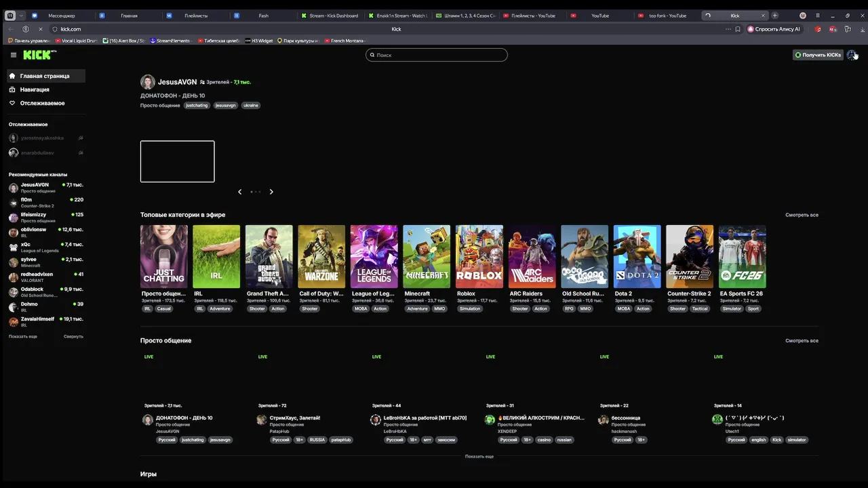Click XENDEEP streamer avatar
Screen dimensions: 868x488
(490, 420)
